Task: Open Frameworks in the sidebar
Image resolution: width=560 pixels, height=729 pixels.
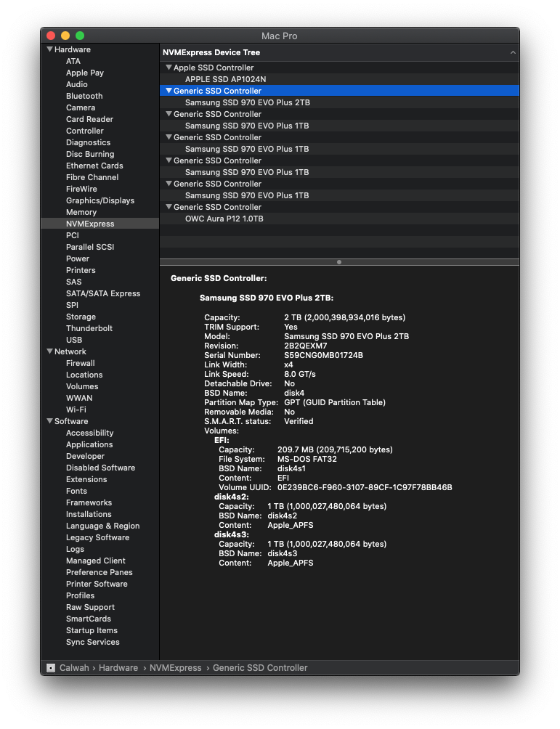Action: (x=89, y=502)
